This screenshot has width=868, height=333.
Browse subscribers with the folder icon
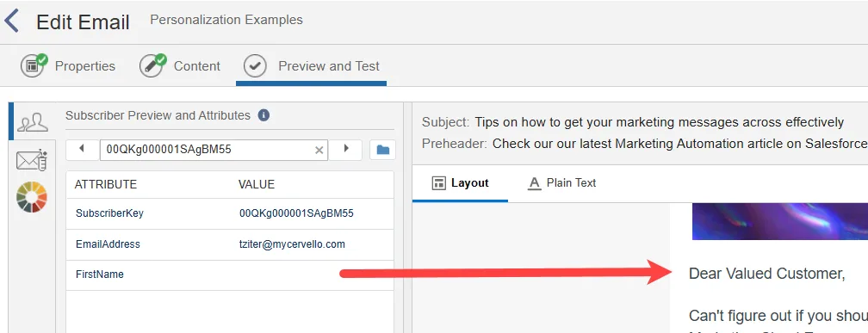(382, 150)
